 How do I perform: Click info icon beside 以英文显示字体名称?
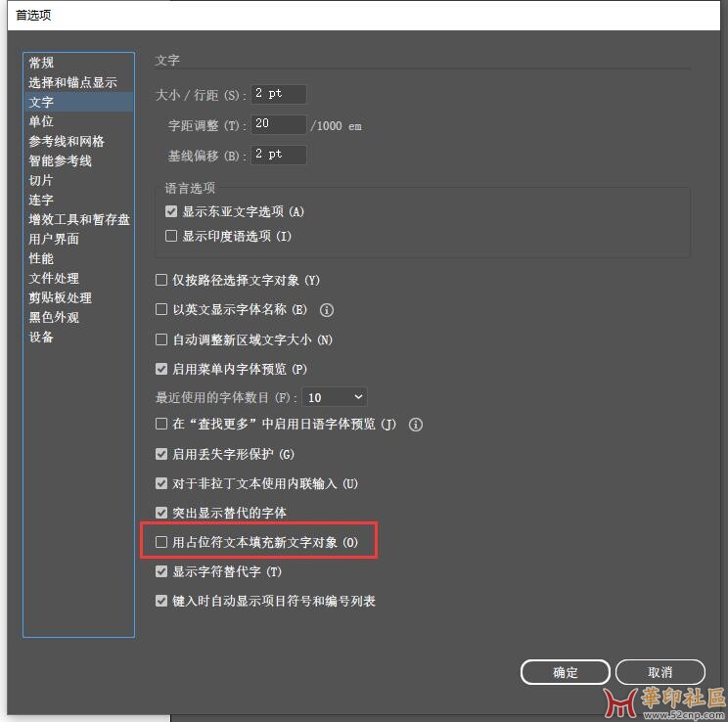click(327, 310)
